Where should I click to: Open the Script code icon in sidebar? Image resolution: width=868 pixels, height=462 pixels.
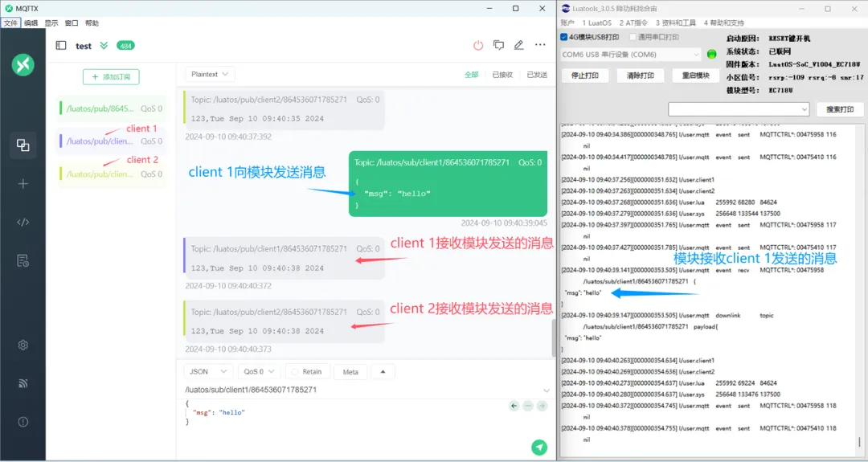click(x=23, y=222)
